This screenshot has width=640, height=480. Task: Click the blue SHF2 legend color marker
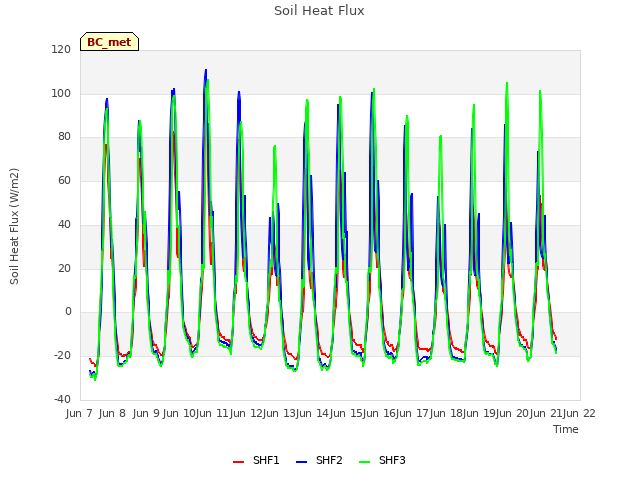coord(301,462)
